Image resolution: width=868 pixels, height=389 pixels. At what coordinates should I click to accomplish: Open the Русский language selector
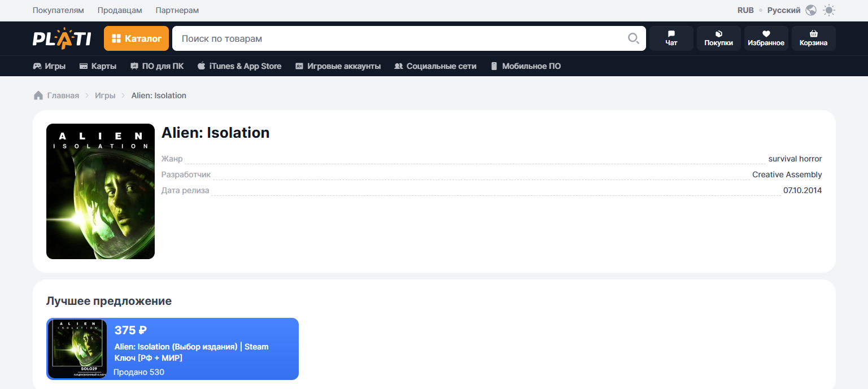pyautogui.click(x=784, y=10)
